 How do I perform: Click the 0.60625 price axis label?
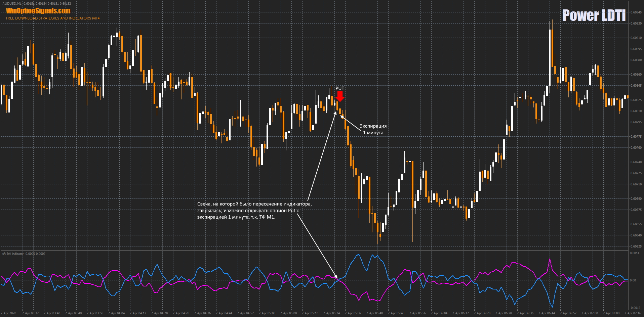pyautogui.click(x=636, y=246)
